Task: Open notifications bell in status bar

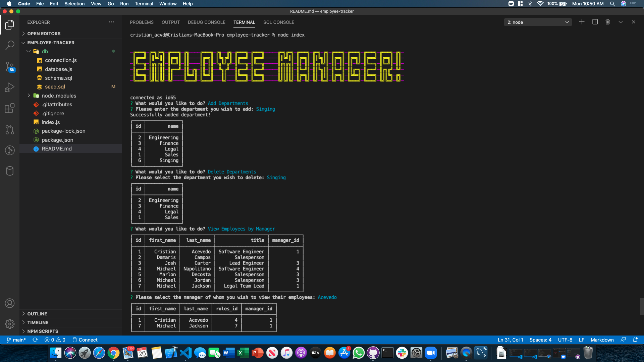Action: tap(635, 340)
